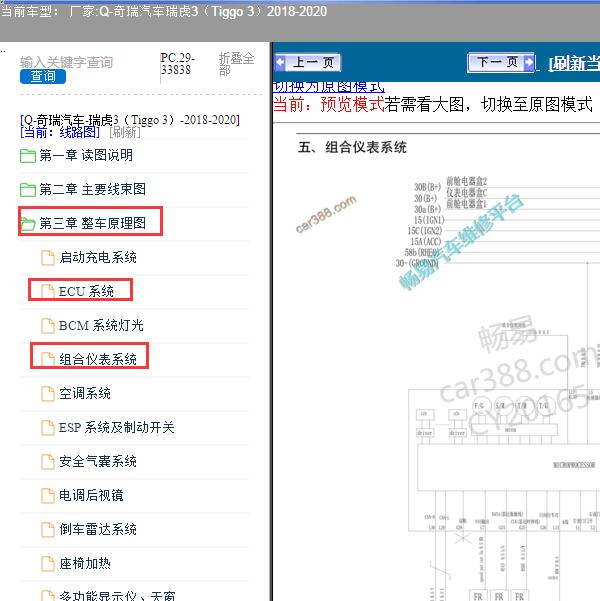
Task: Click the gray [刷新] link under the model name
Action: [125, 133]
